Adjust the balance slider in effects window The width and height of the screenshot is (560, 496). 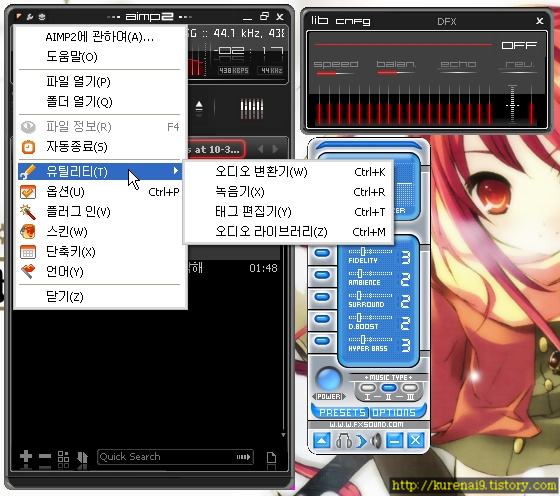396,73
